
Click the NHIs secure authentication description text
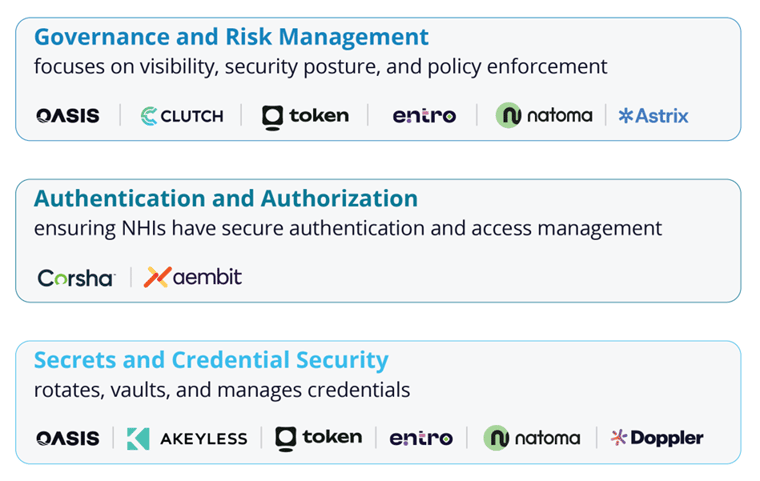coord(348,228)
